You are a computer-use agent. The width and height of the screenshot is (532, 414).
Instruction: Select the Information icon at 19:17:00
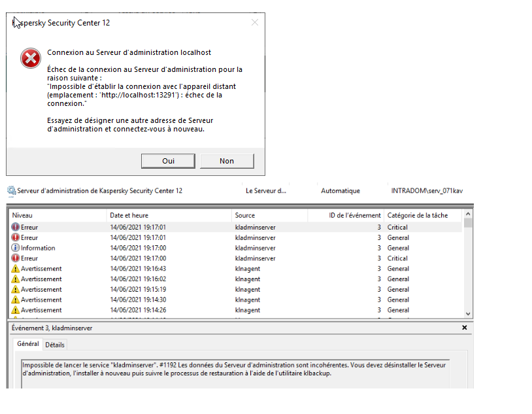15,248
